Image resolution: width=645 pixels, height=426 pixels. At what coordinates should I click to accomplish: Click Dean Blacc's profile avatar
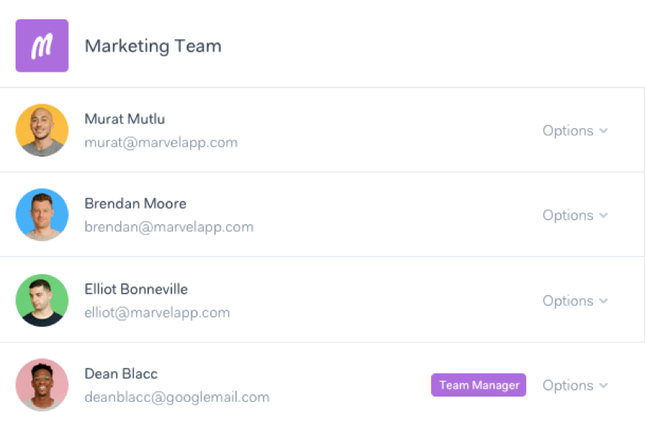point(42,385)
